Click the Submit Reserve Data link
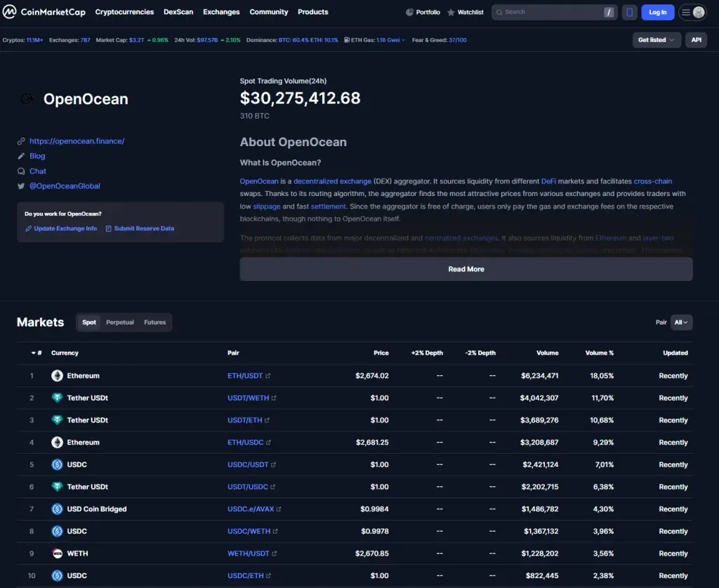 coord(144,228)
